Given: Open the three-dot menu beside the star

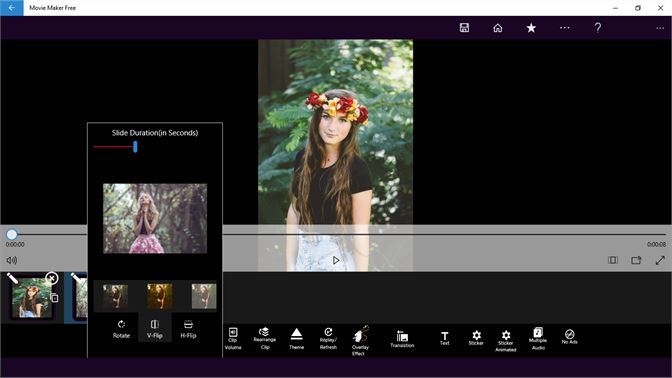Looking at the screenshot, I should coord(565,28).
